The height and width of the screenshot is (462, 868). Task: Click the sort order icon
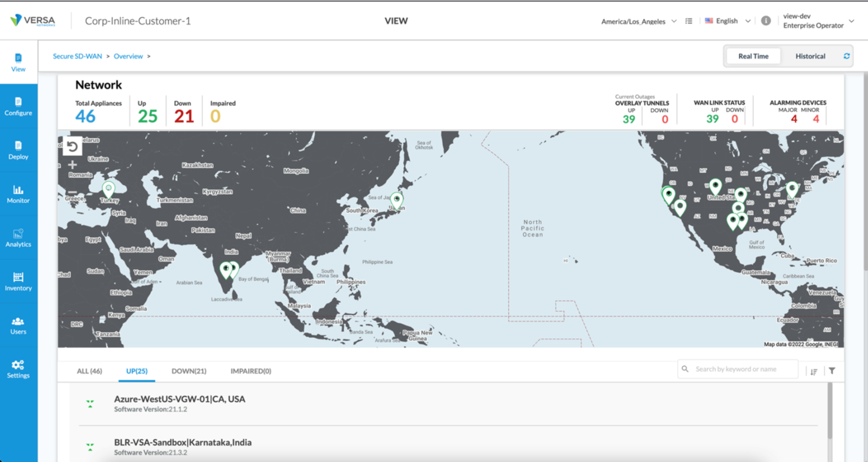(814, 371)
